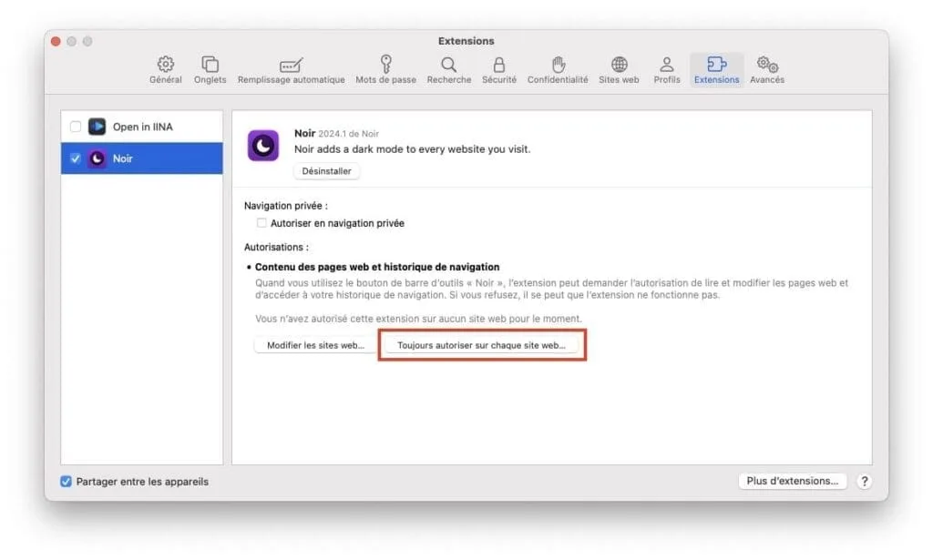
Task: Click Toujours autoriser sur chaque site web
Action: click(x=481, y=346)
